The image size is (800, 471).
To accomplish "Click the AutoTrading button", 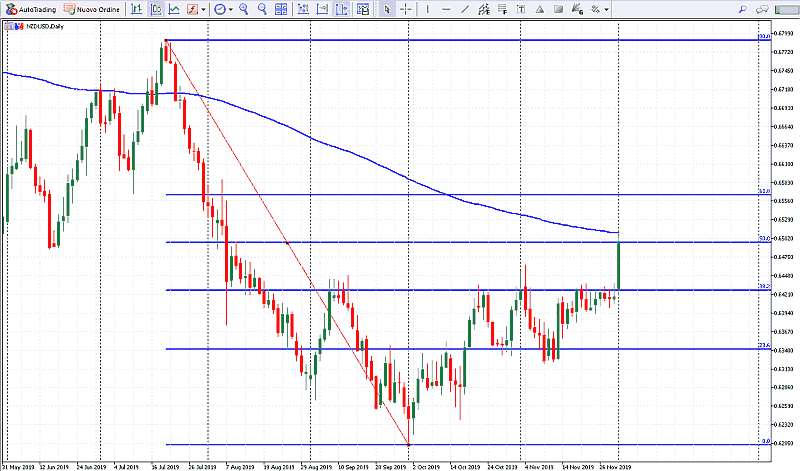I will point(30,9).
